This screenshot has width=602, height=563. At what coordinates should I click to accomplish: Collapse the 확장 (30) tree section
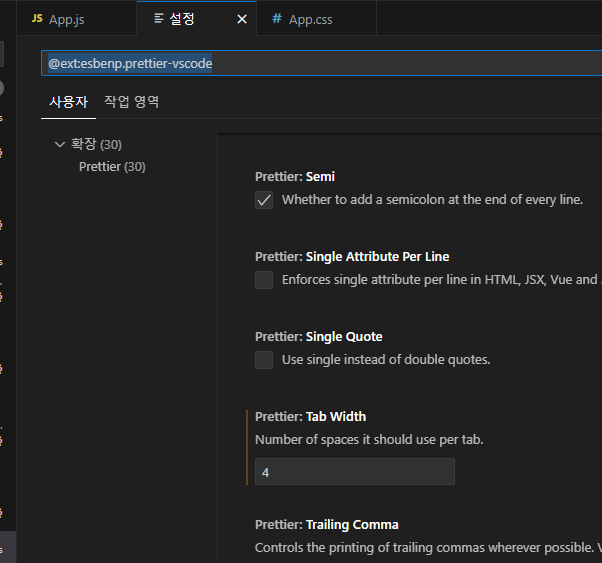(x=60, y=144)
